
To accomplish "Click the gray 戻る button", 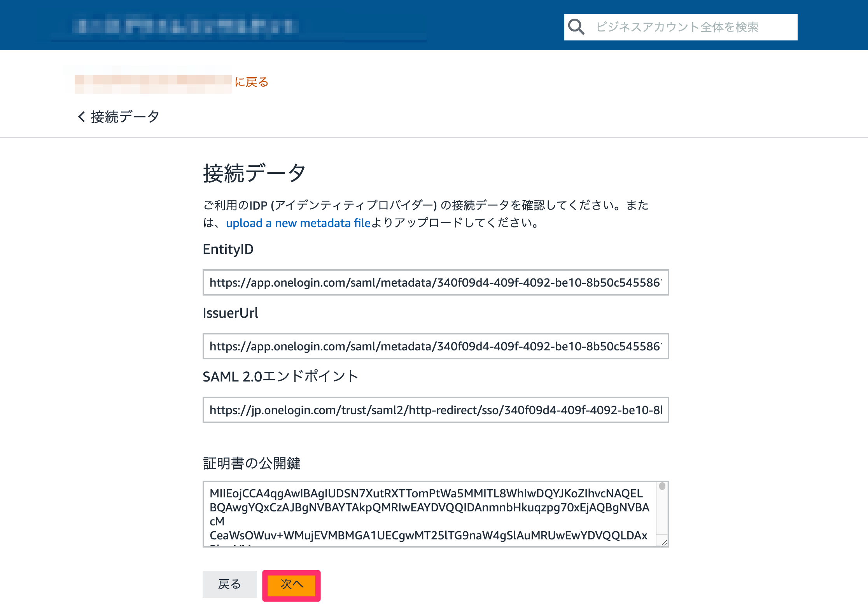I will pyautogui.click(x=229, y=584).
